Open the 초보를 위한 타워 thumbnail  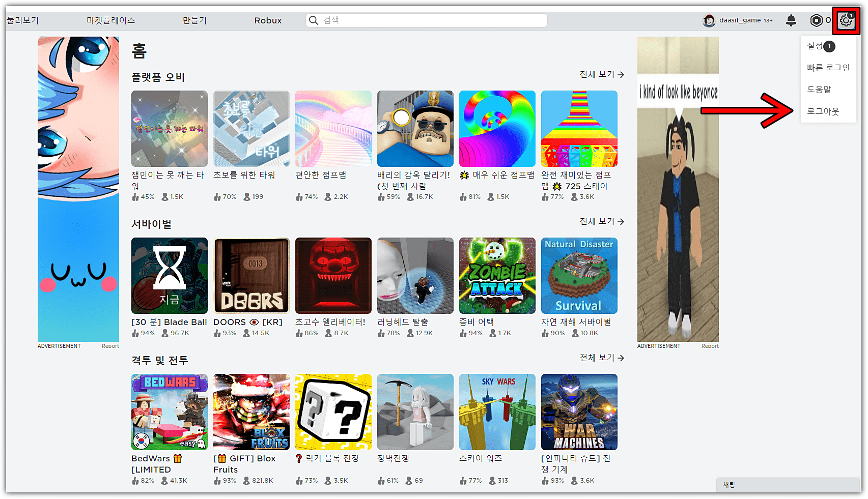pyautogui.click(x=251, y=129)
